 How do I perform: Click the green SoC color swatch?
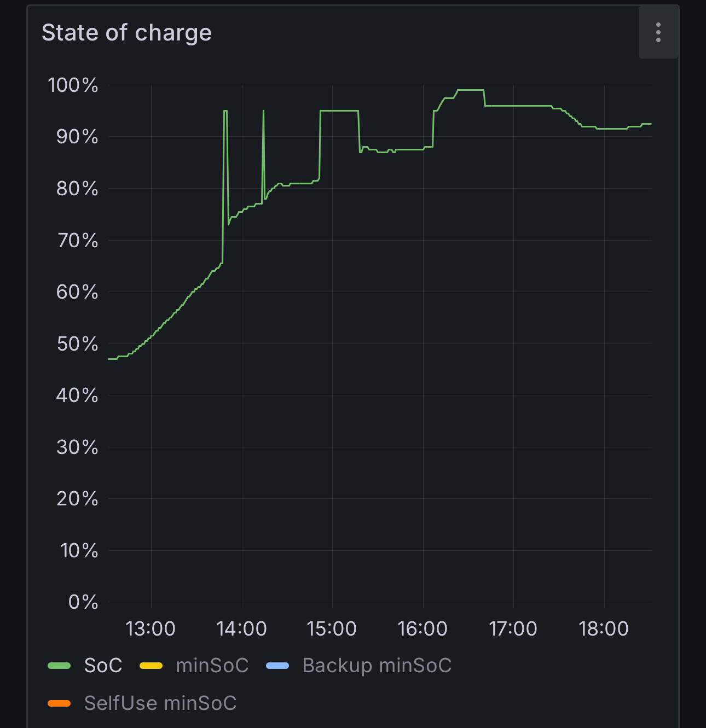click(59, 666)
